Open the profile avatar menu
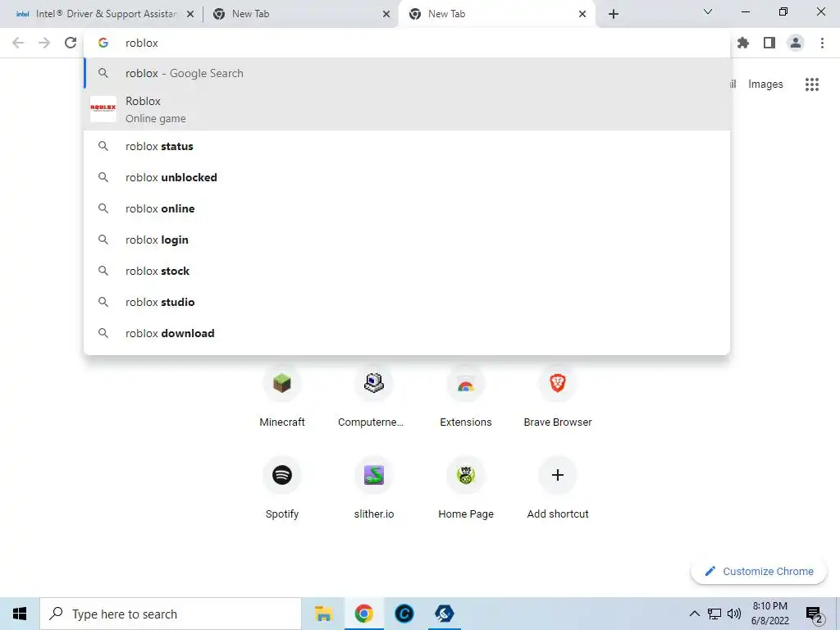 (796, 43)
